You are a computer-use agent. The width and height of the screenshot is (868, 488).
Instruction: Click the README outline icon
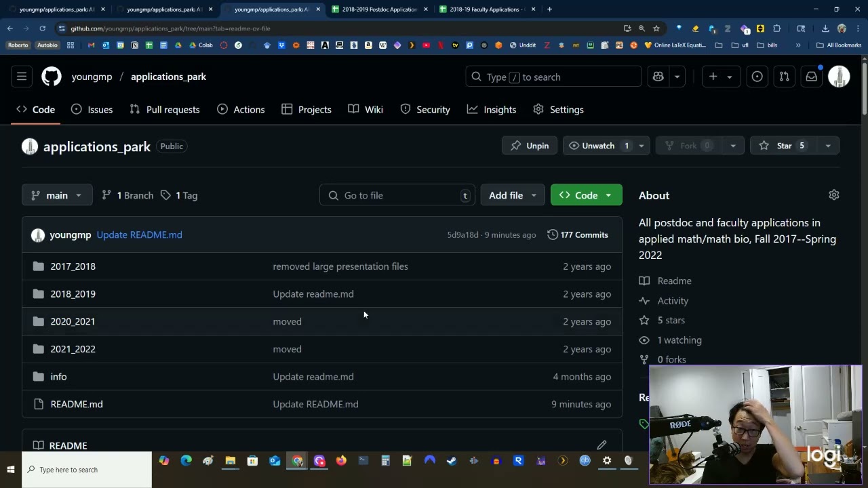pos(39,445)
